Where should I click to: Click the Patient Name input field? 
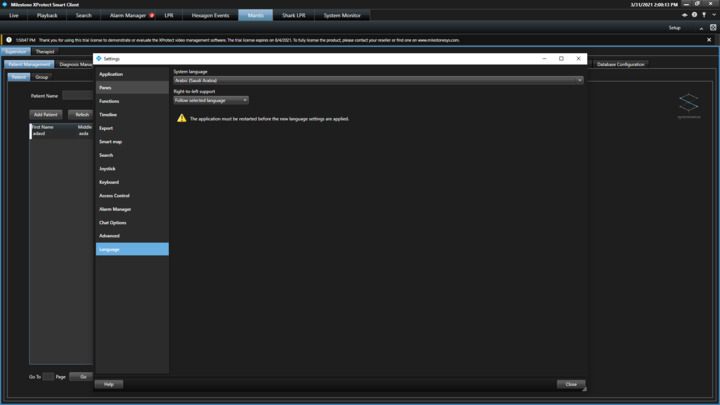[77, 96]
